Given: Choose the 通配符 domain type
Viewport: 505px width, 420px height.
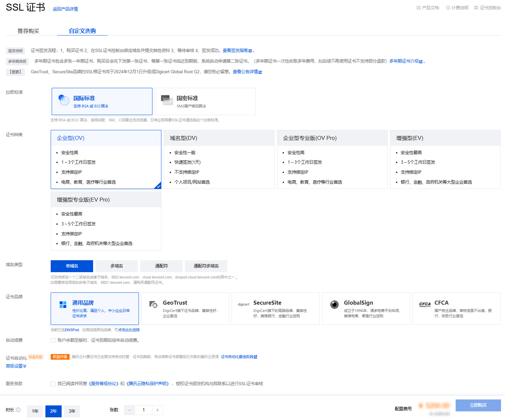Looking at the screenshot, I should 161,266.
